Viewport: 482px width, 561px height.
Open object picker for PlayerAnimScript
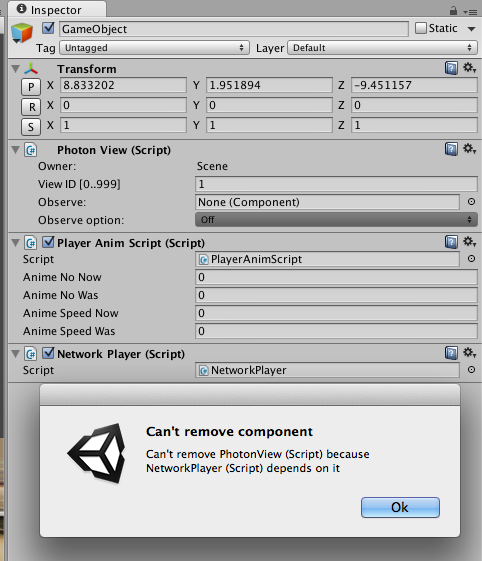coord(471,259)
